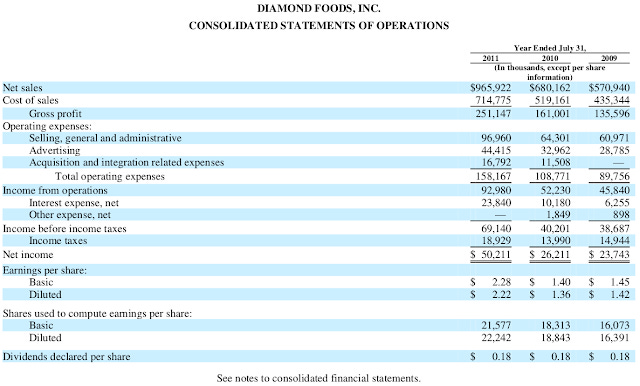Select net sales value $965,922
Image resolution: width=640 pixels, height=386 pixels.
(x=491, y=88)
